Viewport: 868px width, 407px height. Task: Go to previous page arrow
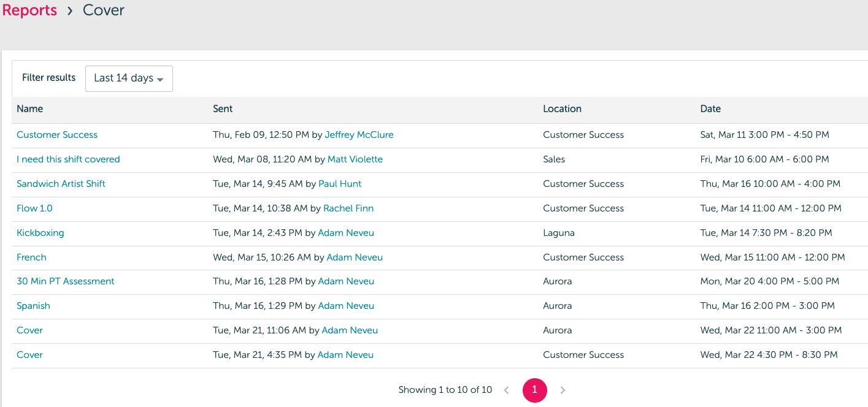(506, 390)
